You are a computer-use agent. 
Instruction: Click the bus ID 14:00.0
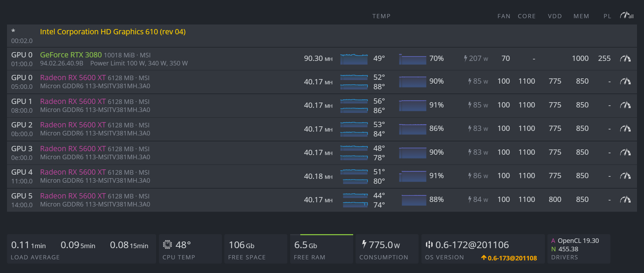click(x=22, y=205)
